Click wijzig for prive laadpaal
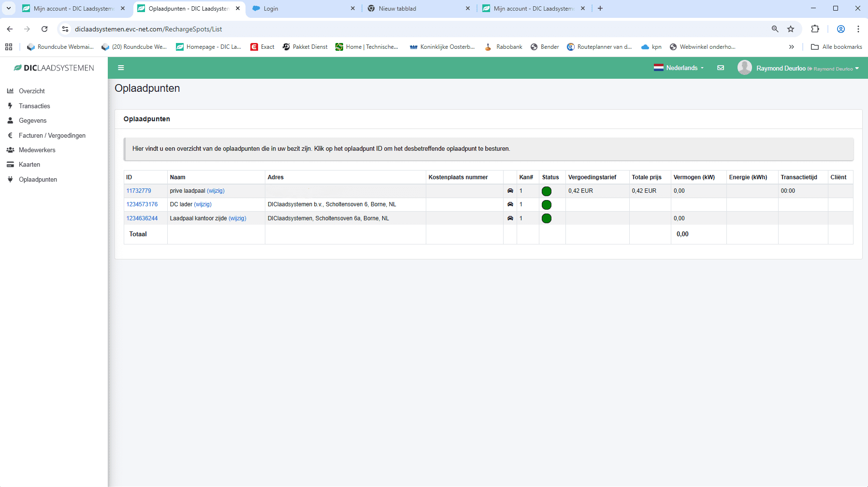The width and height of the screenshot is (868, 487). [x=216, y=191]
